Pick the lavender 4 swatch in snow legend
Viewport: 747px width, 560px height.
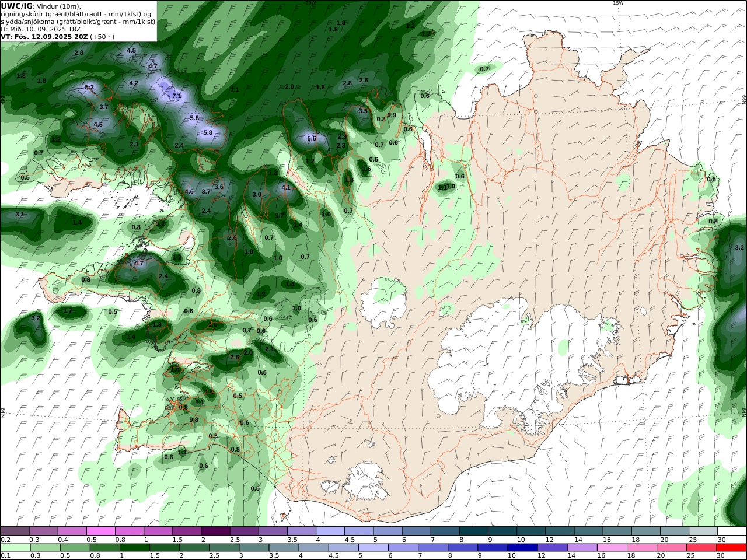(x=330, y=531)
